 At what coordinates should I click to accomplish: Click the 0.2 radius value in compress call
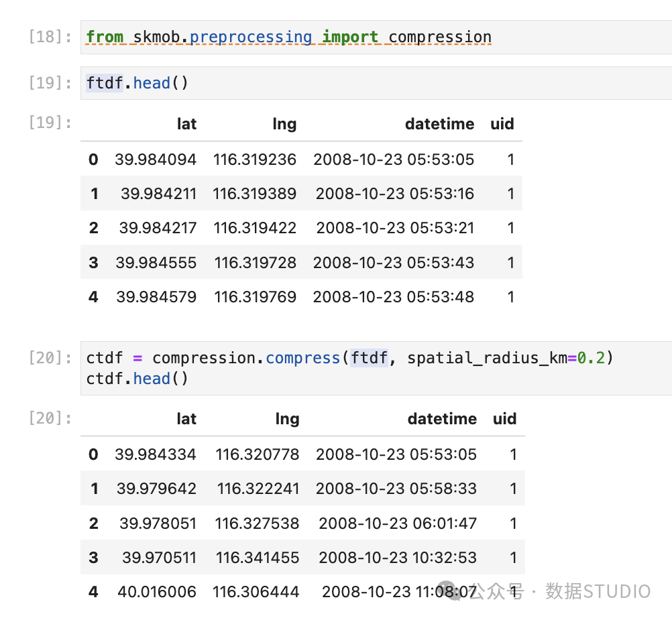(591, 358)
